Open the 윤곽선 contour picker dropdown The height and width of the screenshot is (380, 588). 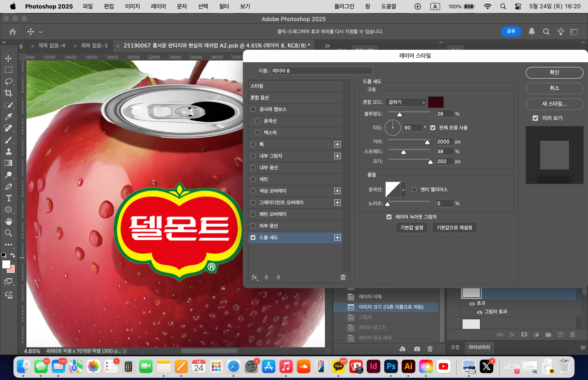coord(403,190)
